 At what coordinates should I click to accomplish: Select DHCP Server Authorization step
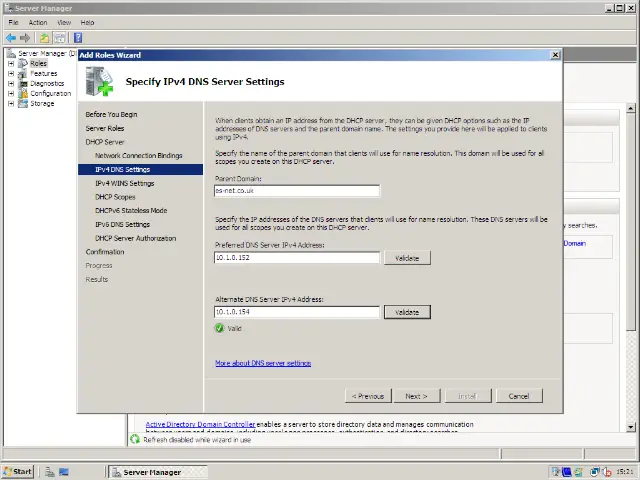point(136,238)
